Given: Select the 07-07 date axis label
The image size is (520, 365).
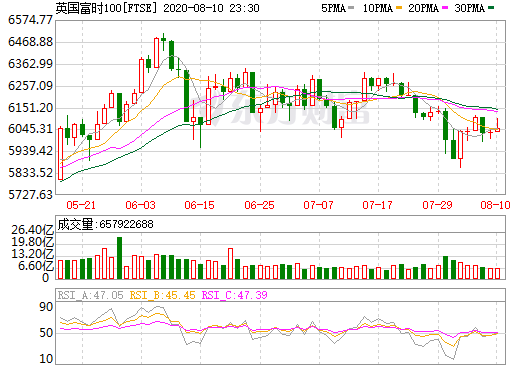Looking at the screenshot, I should point(318,205).
